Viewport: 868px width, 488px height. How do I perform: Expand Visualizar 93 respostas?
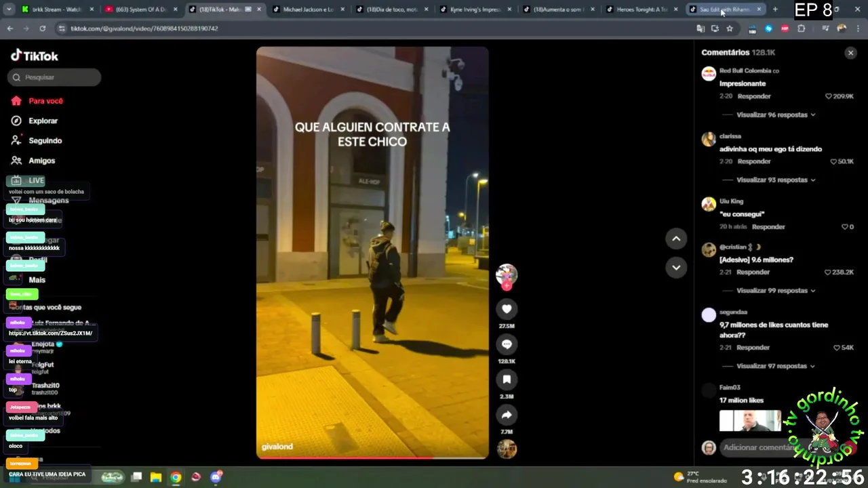coord(776,180)
